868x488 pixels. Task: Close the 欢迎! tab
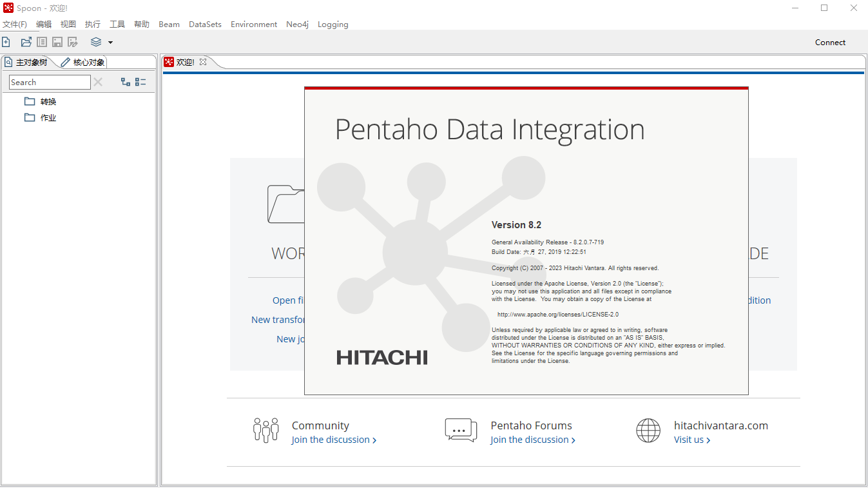[203, 62]
